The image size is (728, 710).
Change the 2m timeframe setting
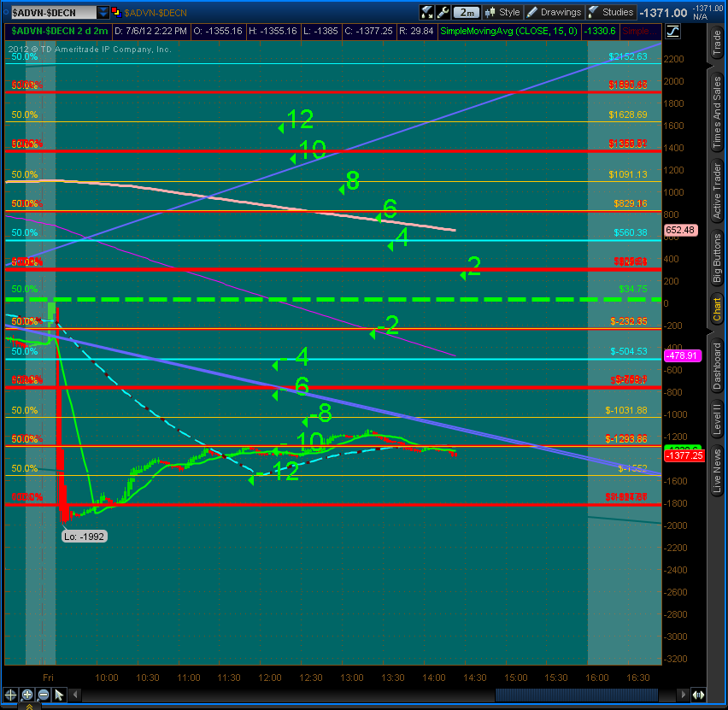(467, 13)
